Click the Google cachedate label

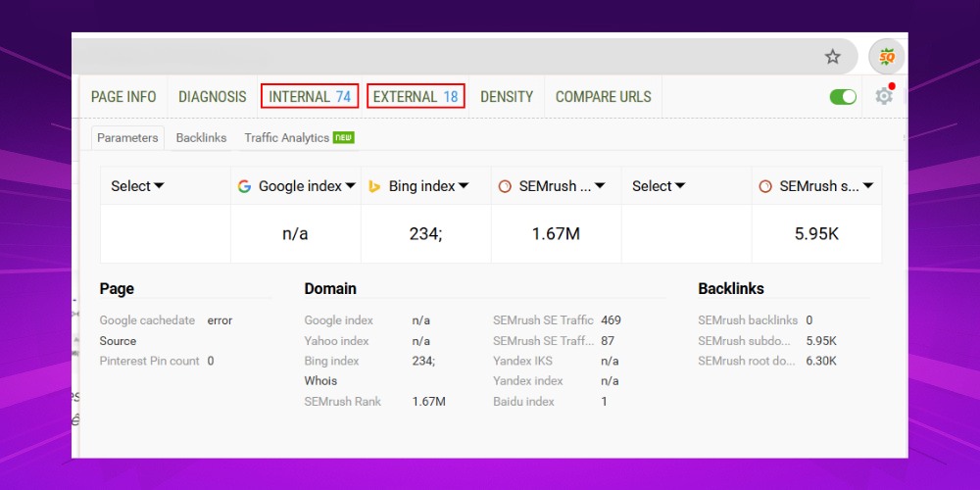[147, 320]
